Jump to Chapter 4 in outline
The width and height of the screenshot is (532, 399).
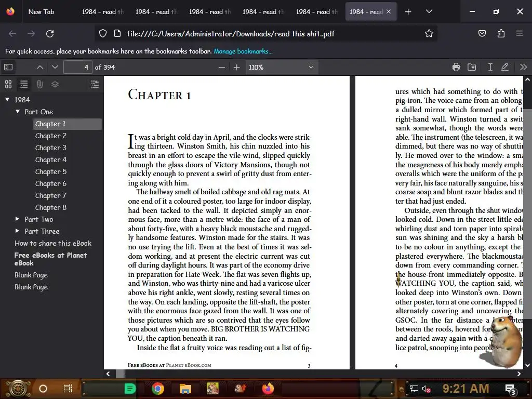(51, 159)
